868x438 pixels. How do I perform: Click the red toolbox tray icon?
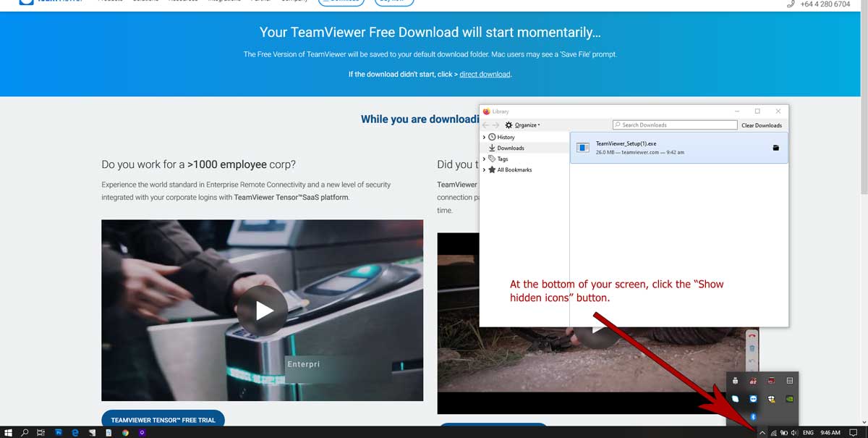[771, 381]
